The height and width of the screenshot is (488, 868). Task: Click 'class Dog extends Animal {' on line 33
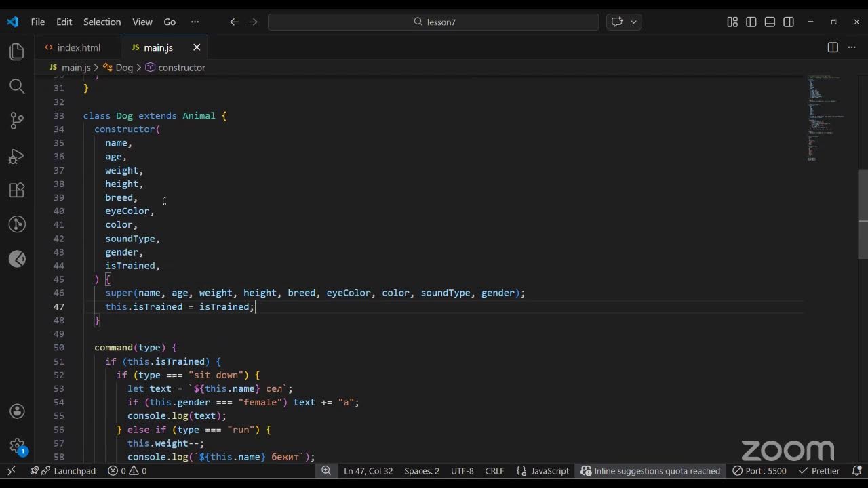point(155,116)
